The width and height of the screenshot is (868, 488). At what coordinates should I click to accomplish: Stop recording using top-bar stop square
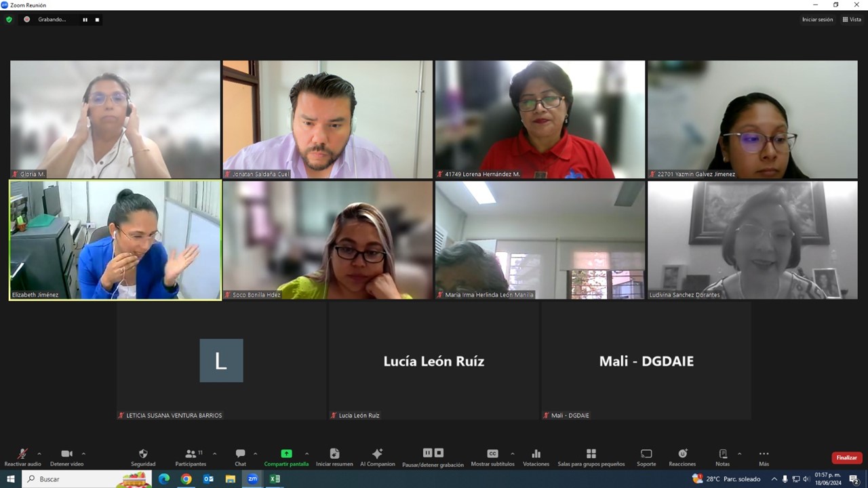tap(97, 20)
